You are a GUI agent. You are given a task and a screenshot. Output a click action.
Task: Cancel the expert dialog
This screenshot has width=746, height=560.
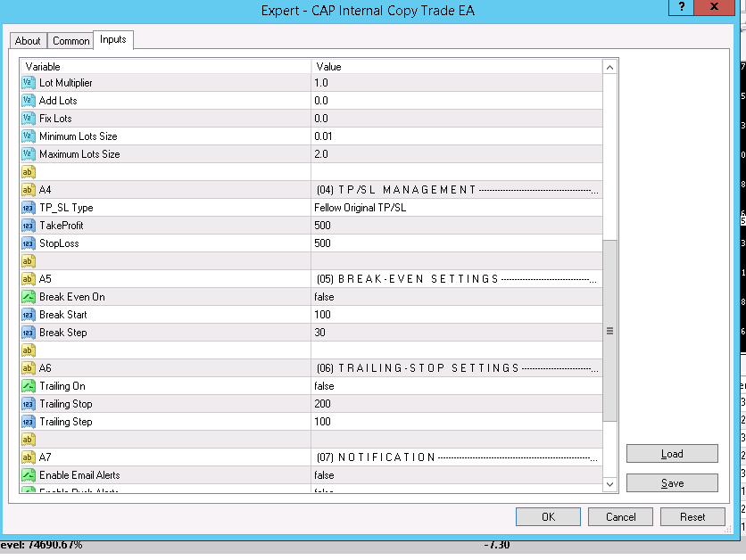click(620, 516)
